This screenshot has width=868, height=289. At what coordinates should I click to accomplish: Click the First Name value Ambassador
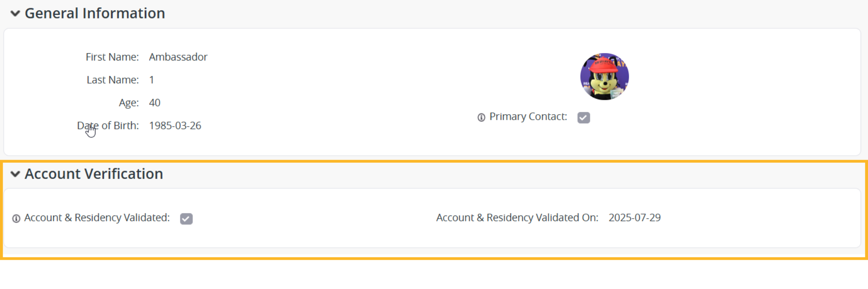178,57
